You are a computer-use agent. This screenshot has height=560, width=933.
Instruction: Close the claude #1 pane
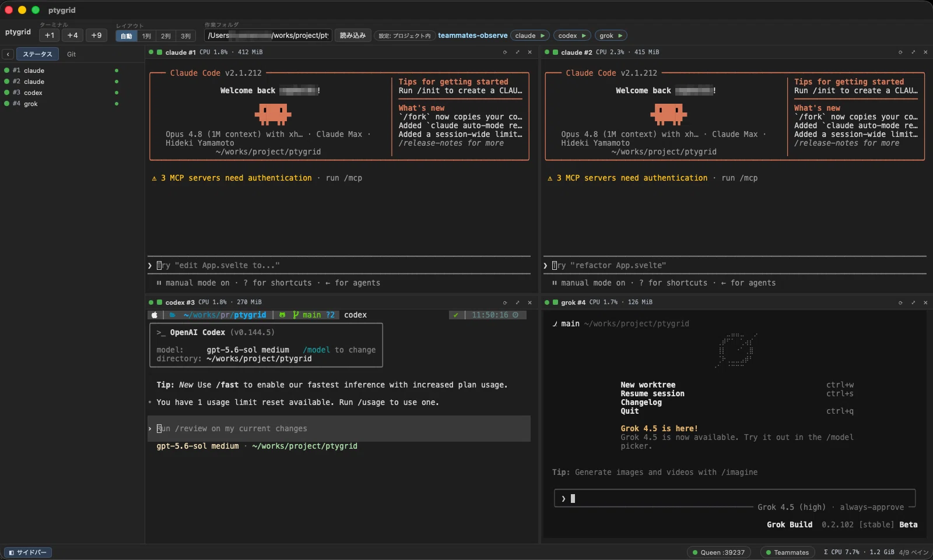[529, 52]
